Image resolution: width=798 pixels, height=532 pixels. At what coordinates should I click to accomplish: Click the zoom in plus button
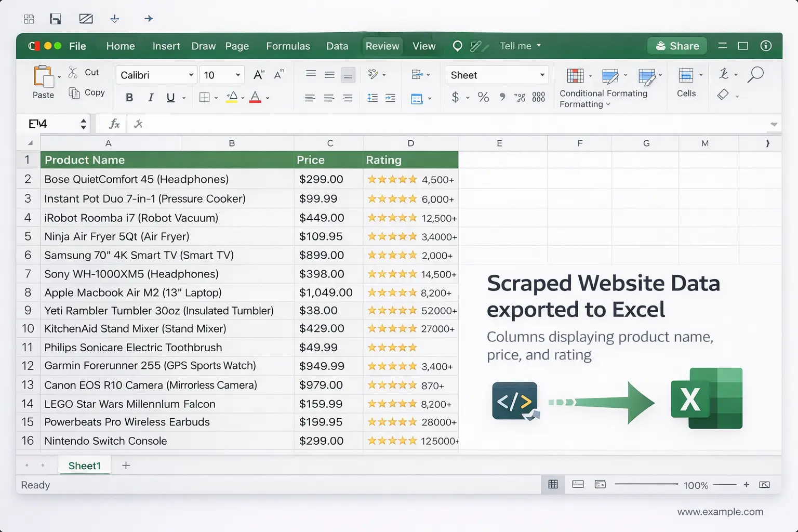coord(747,485)
